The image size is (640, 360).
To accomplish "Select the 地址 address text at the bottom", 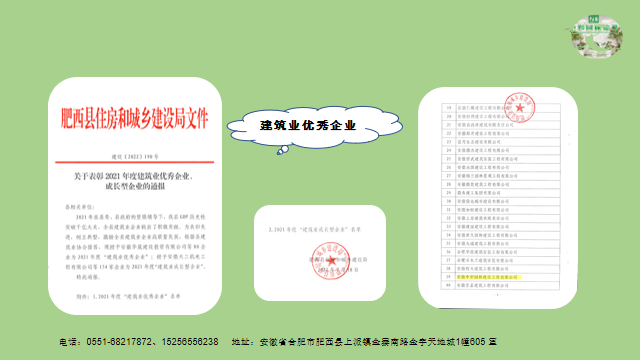I will pyautogui.click(x=364, y=342).
